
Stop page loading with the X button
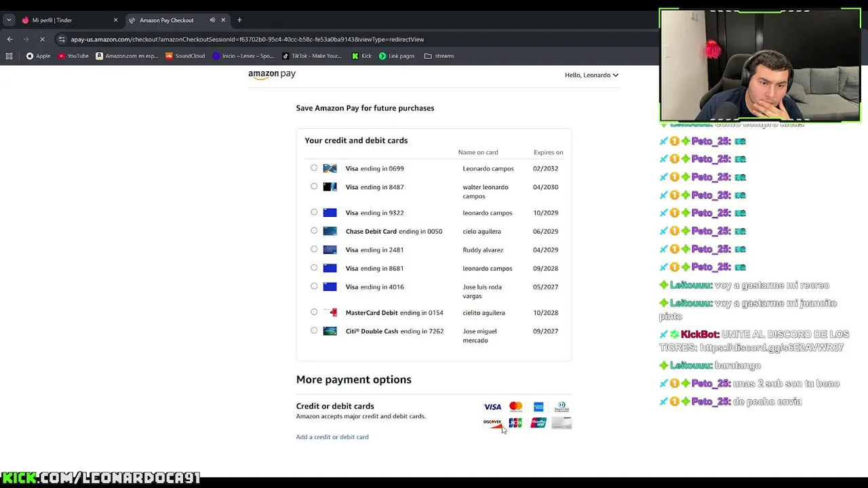(42, 39)
